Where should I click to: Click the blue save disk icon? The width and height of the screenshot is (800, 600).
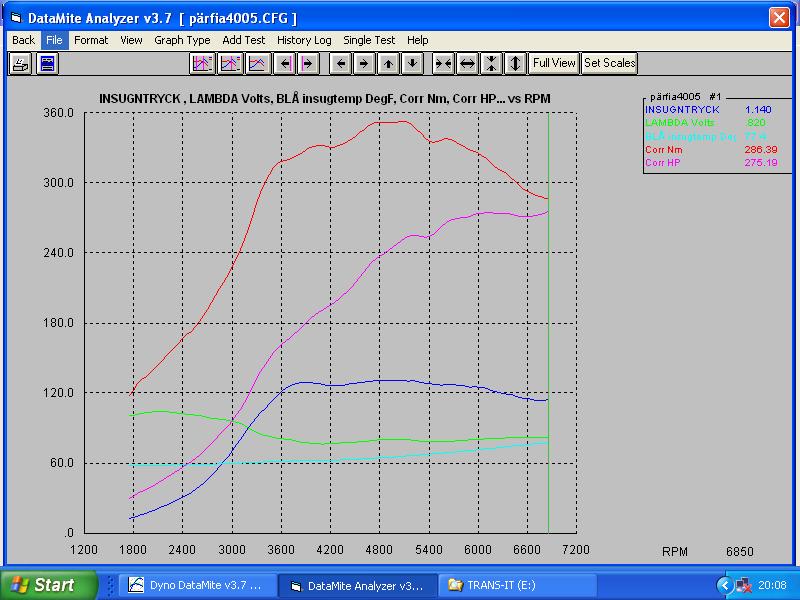tap(47, 63)
